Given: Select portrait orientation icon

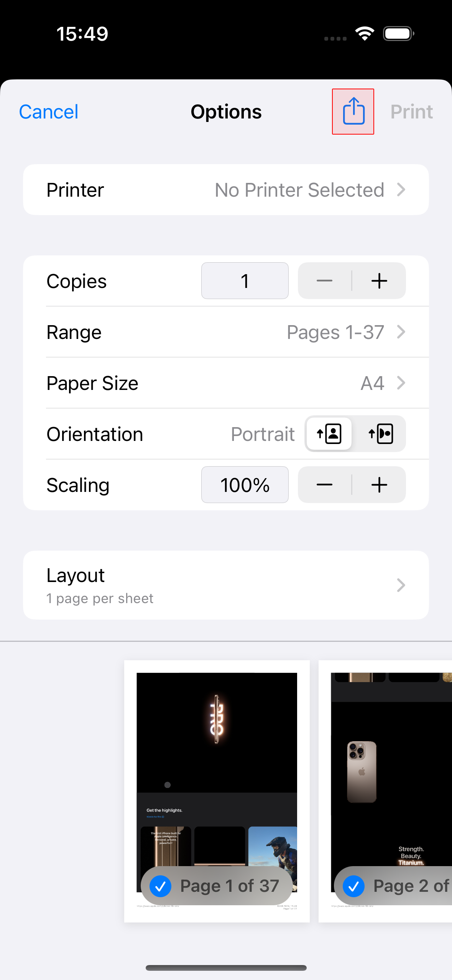Looking at the screenshot, I should pyautogui.click(x=329, y=434).
